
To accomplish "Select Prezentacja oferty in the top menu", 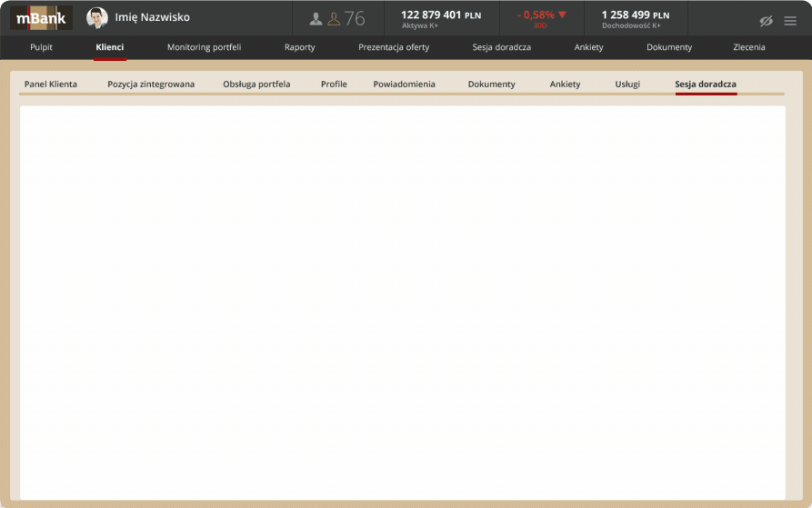I will tap(394, 47).
